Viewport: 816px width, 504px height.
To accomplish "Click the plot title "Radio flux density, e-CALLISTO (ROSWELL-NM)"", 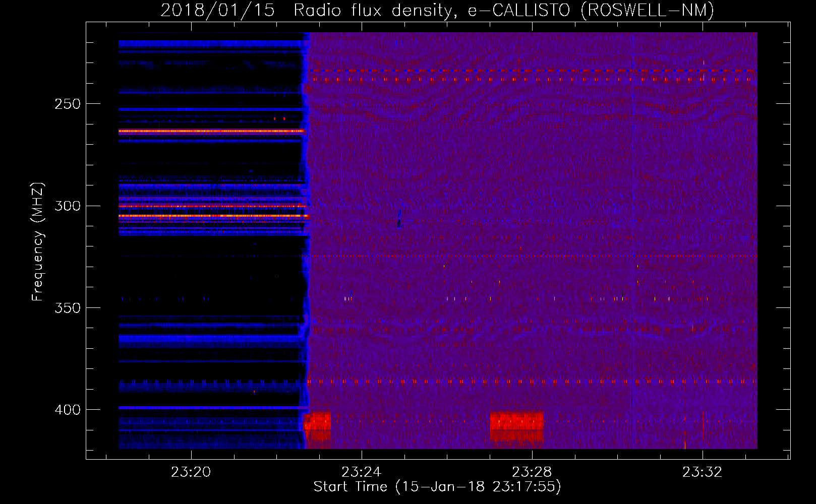I will pos(504,10).
